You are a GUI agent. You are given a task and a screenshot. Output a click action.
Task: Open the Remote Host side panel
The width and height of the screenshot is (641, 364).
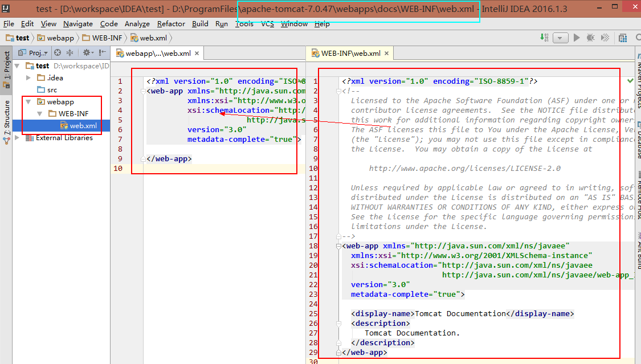click(x=638, y=196)
